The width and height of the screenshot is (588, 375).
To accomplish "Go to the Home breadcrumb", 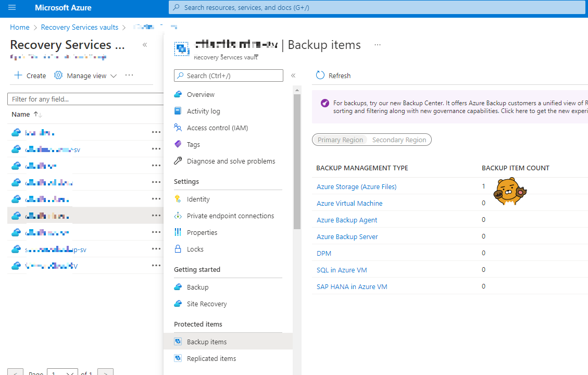I will (19, 28).
